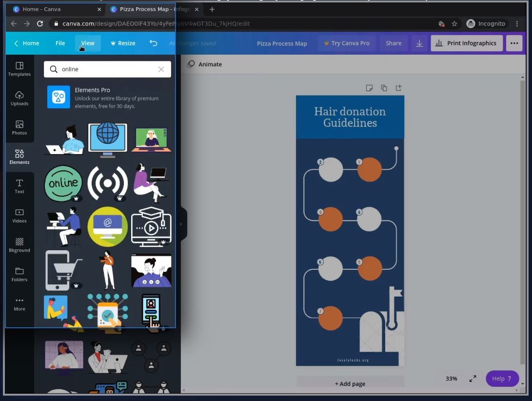
Task: Open the Folders sidebar tab
Action: point(20,274)
